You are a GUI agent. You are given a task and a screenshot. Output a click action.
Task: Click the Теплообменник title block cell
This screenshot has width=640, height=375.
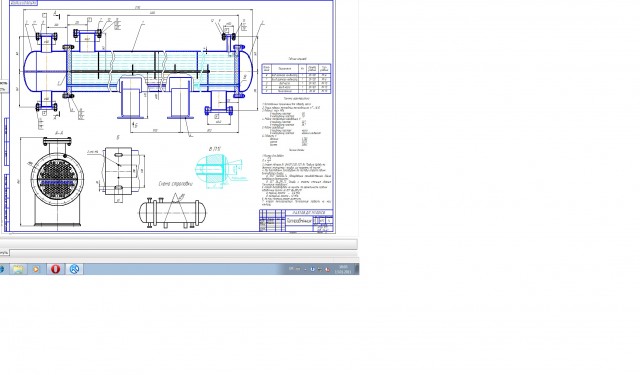tap(299, 220)
